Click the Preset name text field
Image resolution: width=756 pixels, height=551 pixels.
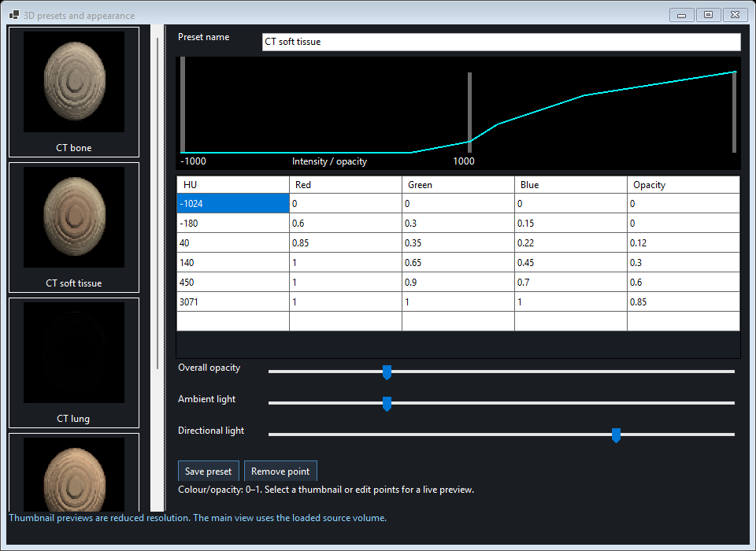coord(501,42)
